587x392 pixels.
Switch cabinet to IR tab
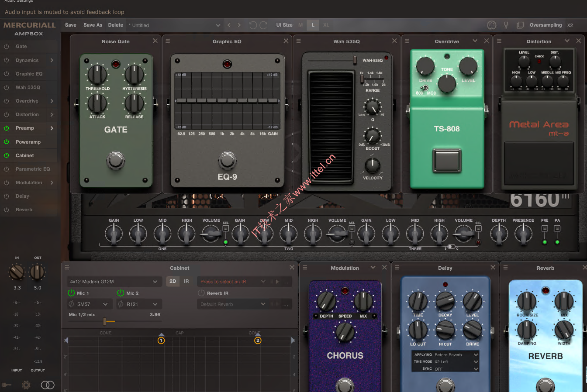pyautogui.click(x=186, y=282)
